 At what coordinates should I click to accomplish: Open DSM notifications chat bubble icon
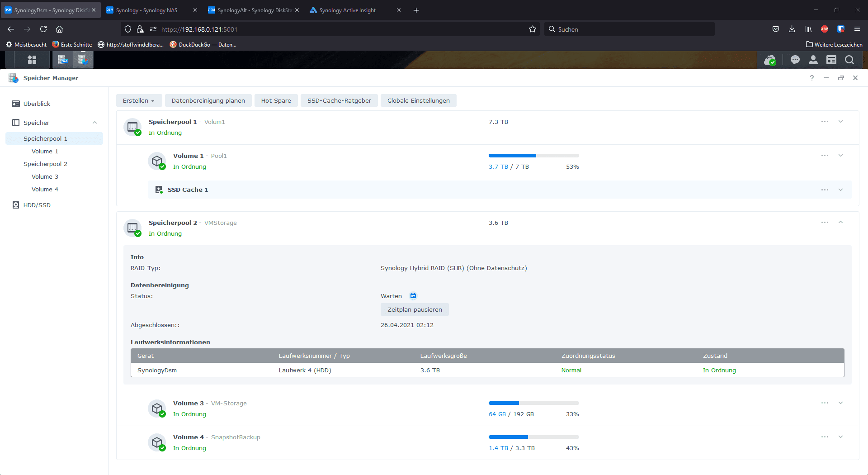(795, 60)
